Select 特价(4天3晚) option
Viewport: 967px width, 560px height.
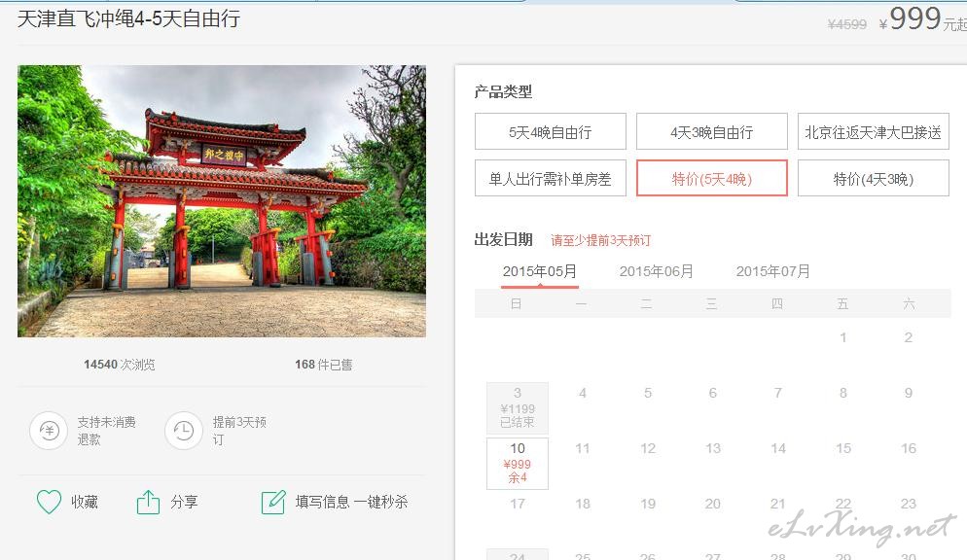(874, 178)
